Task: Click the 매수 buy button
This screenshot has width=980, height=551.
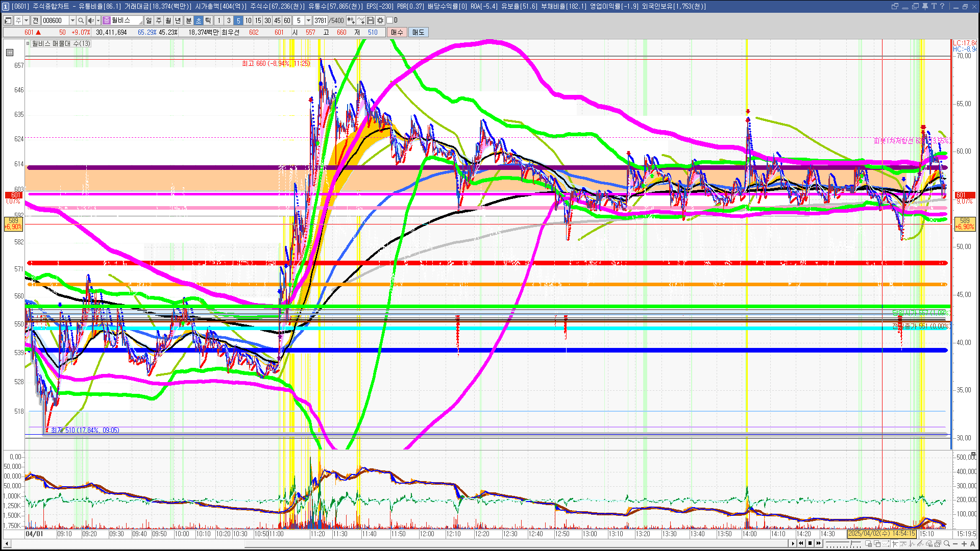Action: 397,32
